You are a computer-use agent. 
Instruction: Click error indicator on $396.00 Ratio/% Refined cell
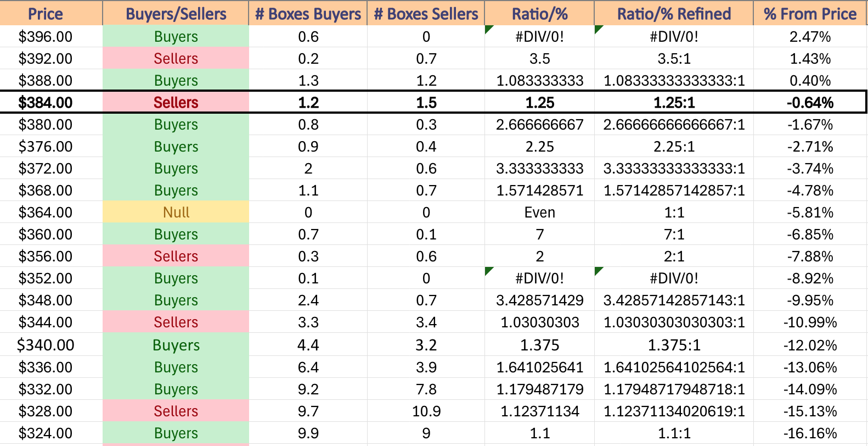coord(599,30)
